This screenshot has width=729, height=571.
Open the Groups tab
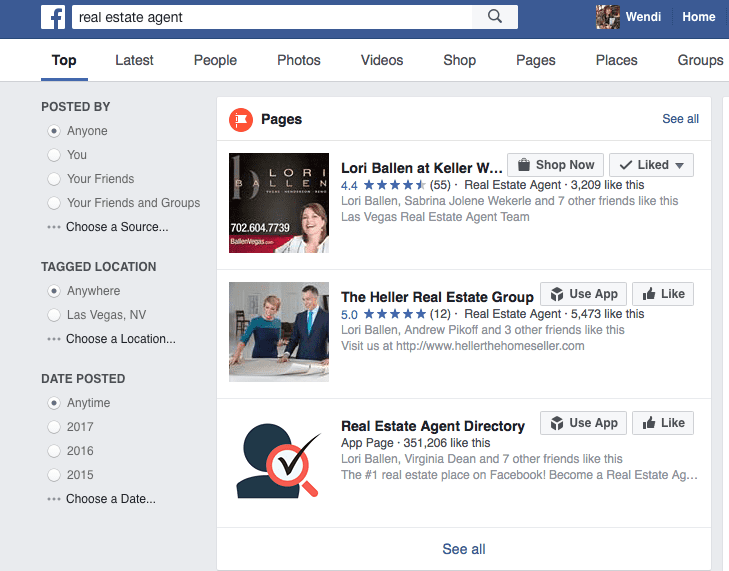click(700, 60)
